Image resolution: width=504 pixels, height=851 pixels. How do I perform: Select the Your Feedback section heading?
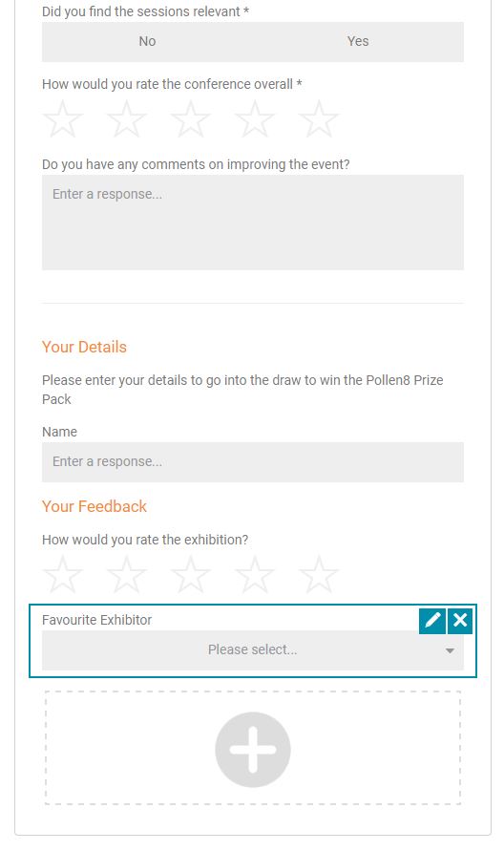(94, 506)
